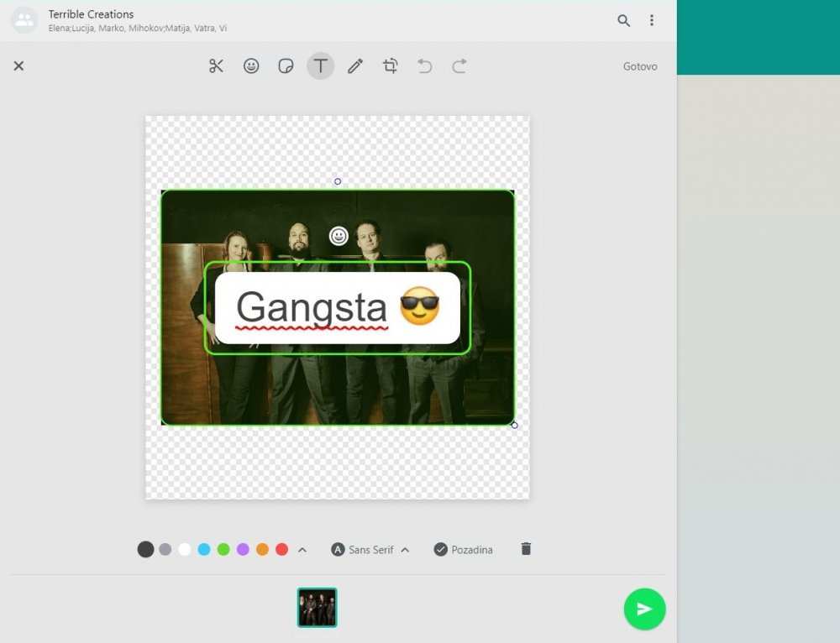
Task: Pick the red text color
Action: 281,549
